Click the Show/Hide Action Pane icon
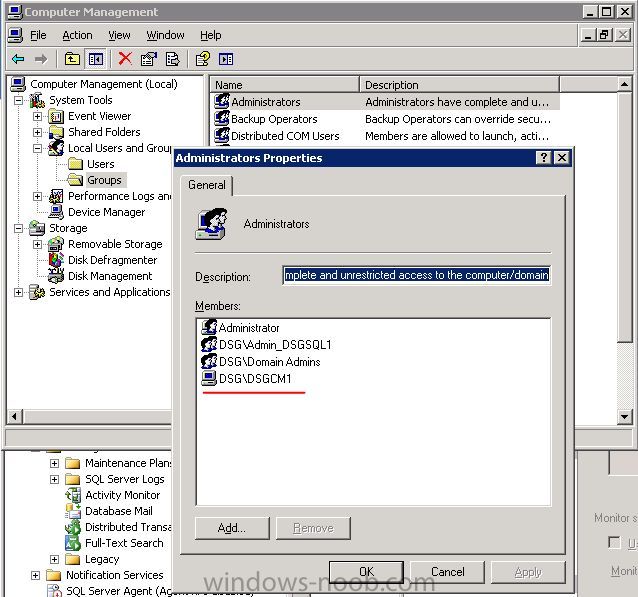This screenshot has height=597, width=638. [x=226, y=59]
